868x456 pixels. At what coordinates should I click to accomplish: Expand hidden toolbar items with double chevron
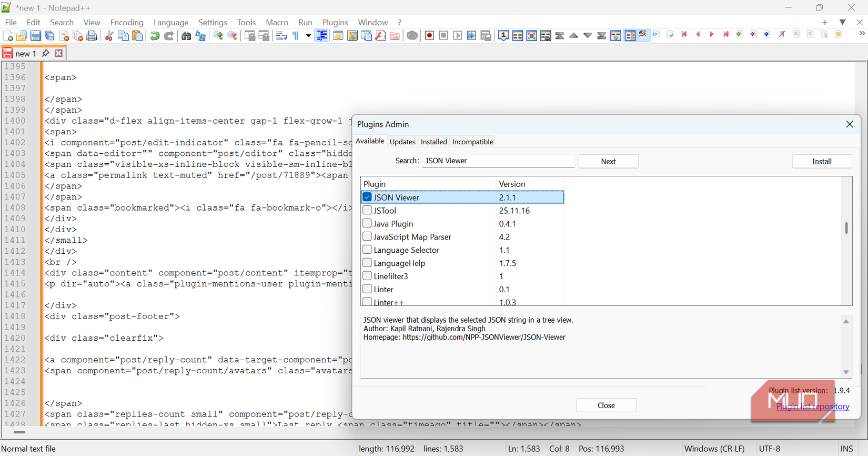[862, 34]
